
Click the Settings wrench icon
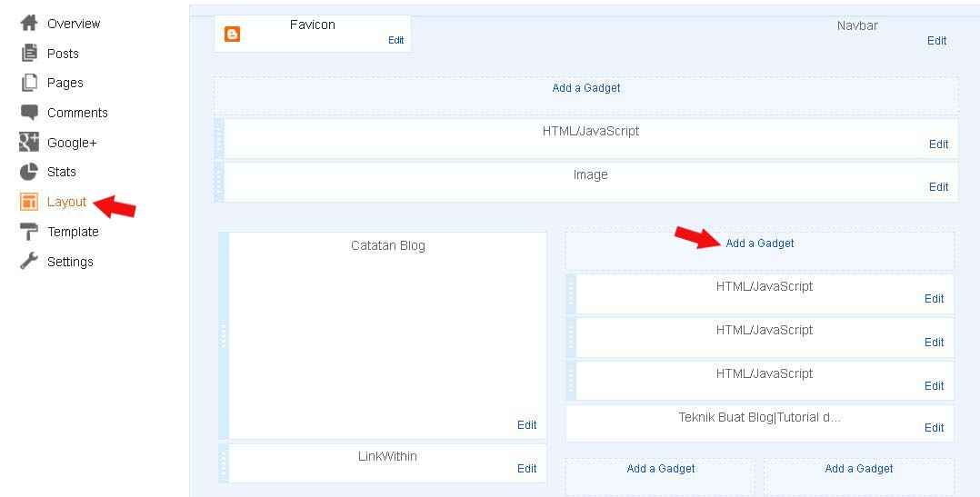coord(29,261)
